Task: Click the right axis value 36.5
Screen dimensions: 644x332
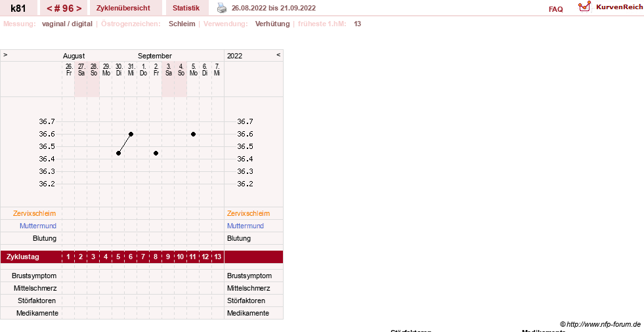Action: (x=245, y=146)
